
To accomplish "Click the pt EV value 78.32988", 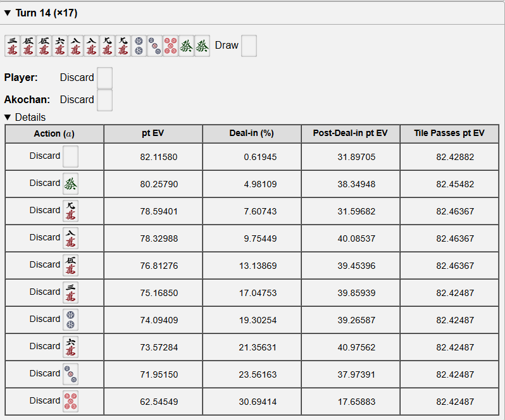I will tap(158, 238).
